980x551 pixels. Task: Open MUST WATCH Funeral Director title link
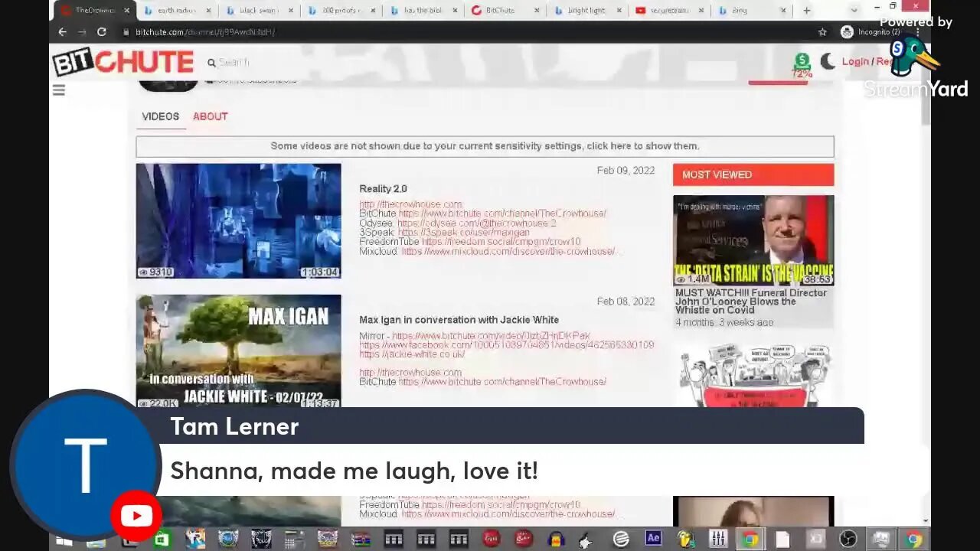pos(751,302)
